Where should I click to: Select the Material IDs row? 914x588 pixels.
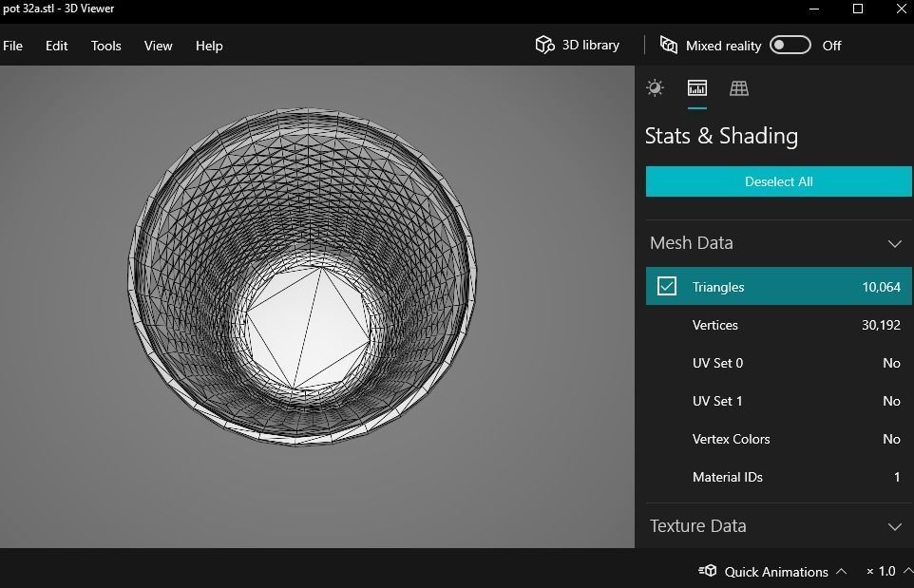pos(779,477)
